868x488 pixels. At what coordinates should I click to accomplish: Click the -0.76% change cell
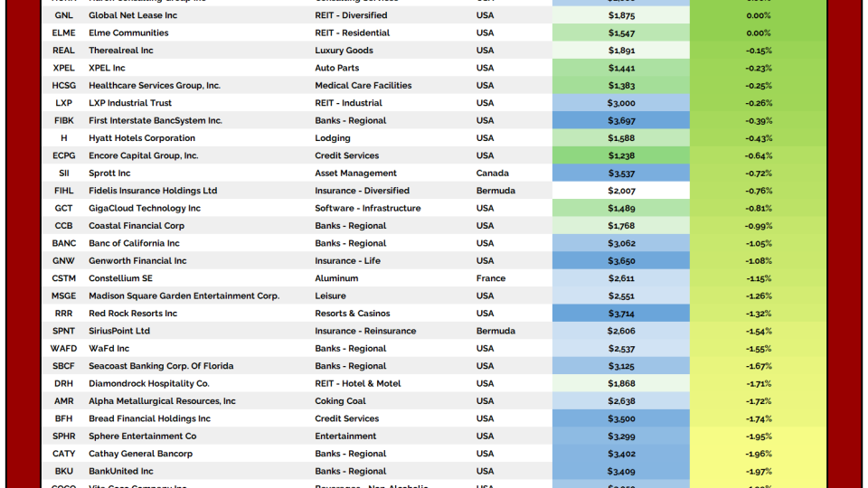(x=759, y=191)
